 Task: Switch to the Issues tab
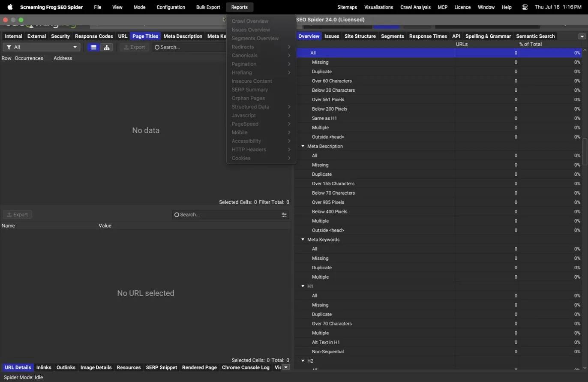[x=332, y=36]
